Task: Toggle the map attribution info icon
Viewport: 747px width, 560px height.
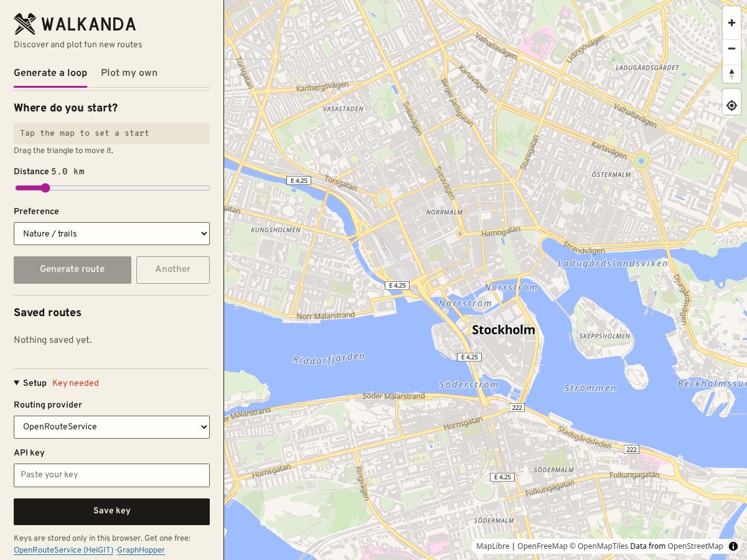Action: [x=733, y=546]
